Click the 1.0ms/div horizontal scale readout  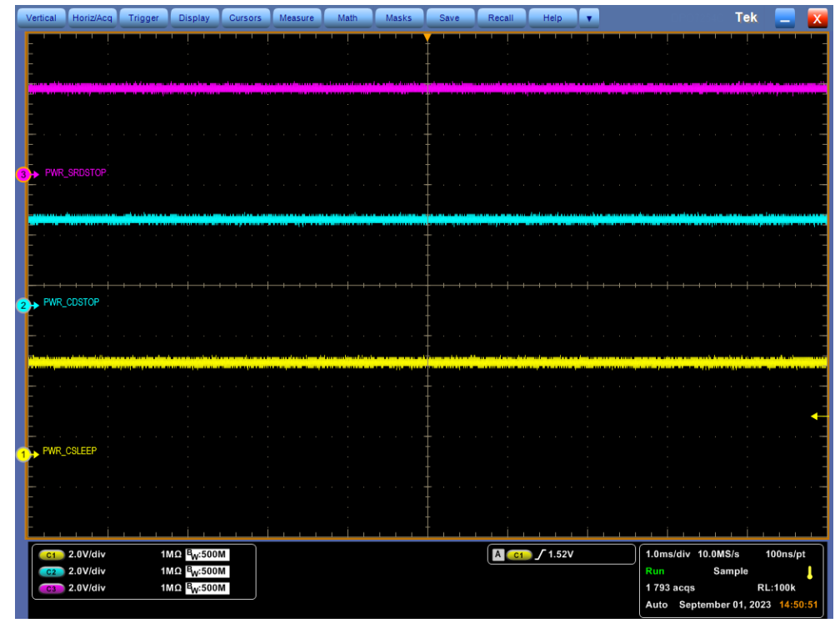668,553
